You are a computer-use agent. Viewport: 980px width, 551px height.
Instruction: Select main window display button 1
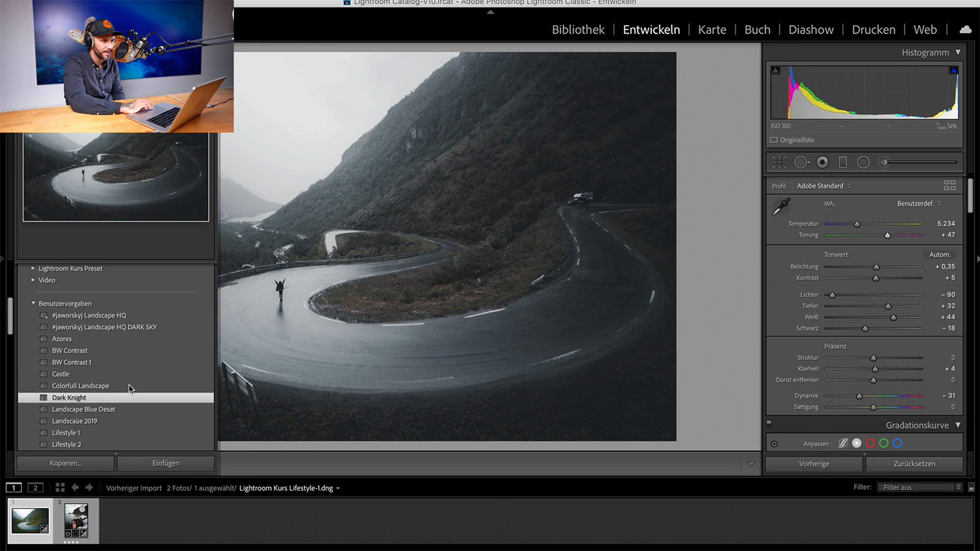point(13,487)
